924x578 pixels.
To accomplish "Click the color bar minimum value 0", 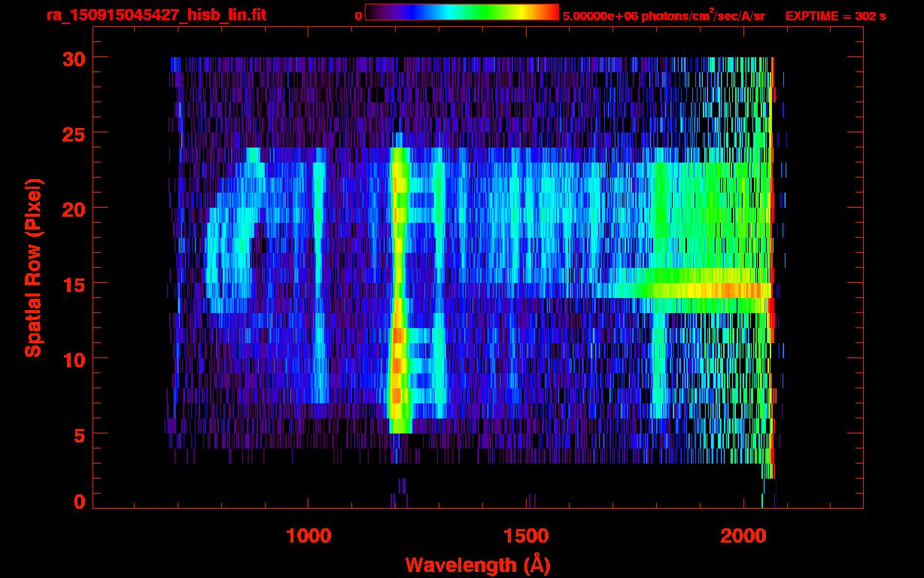I will coord(359,16).
